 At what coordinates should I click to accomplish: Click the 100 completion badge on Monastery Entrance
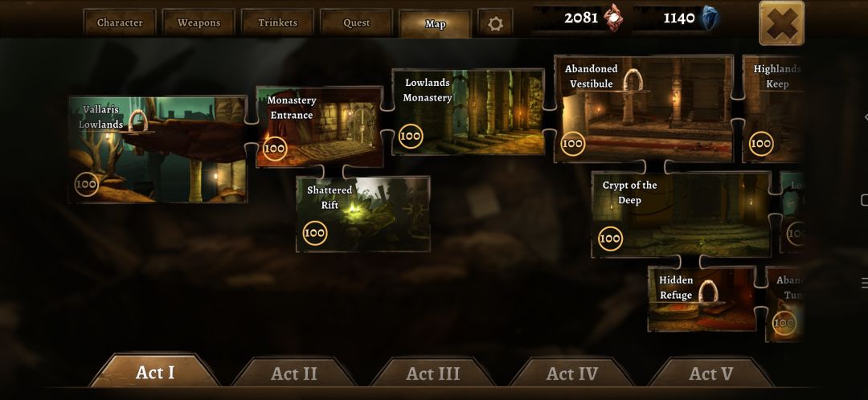(x=275, y=149)
